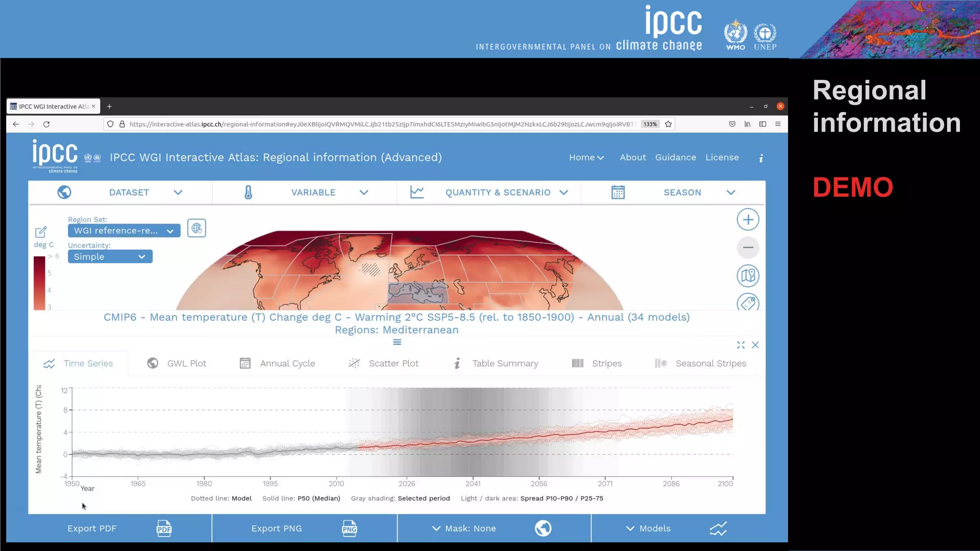Toggle the browser sidebar icon
The image size is (980, 551).
tap(763, 124)
